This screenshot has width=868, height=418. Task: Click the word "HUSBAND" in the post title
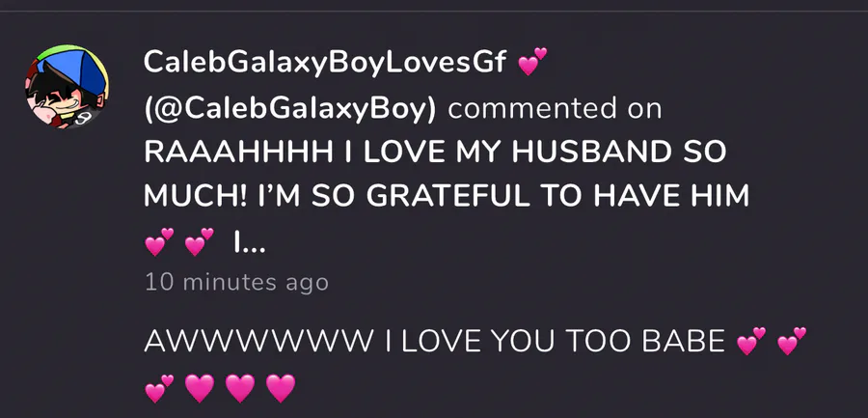point(591,152)
